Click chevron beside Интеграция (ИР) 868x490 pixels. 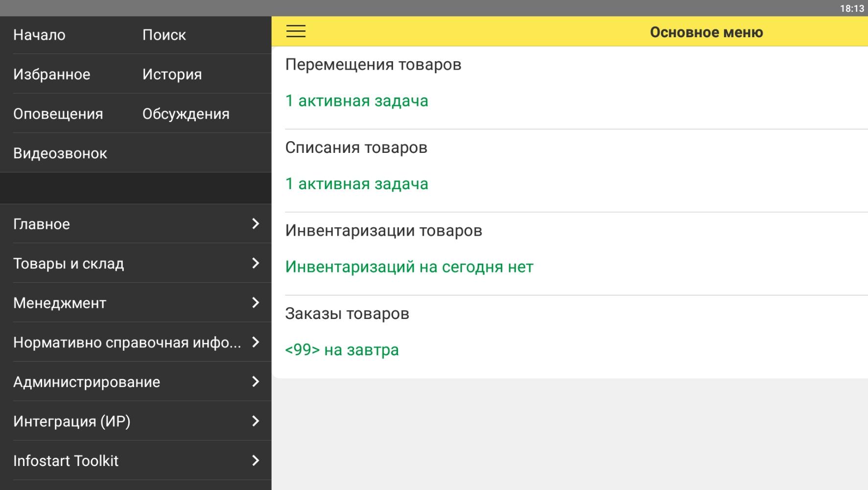255,421
